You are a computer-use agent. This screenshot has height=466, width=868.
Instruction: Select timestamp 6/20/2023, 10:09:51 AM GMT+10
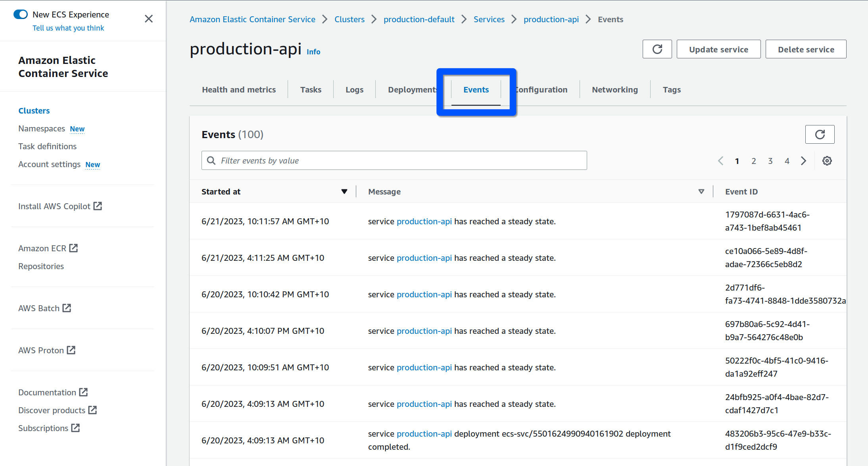pos(265,368)
